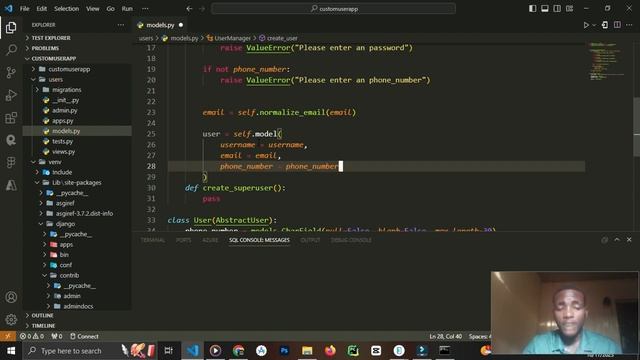
Task: Toggle the Panel layout icon
Action: [545, 9]
